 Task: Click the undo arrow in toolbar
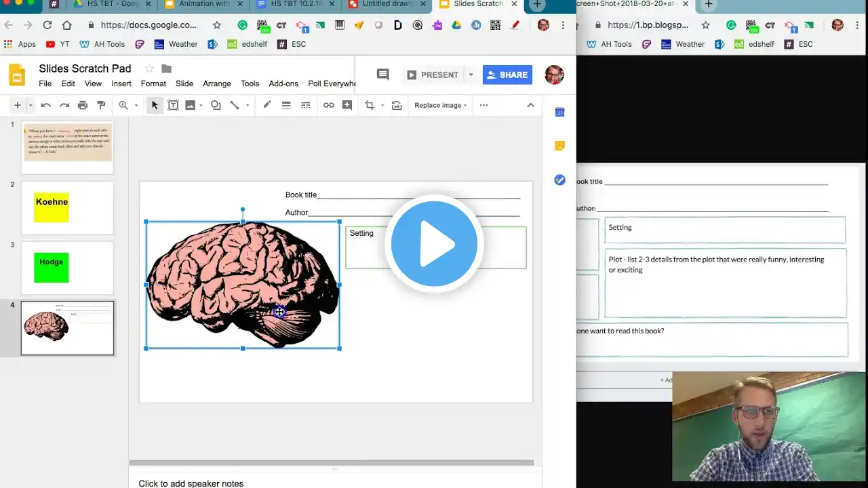46,105
